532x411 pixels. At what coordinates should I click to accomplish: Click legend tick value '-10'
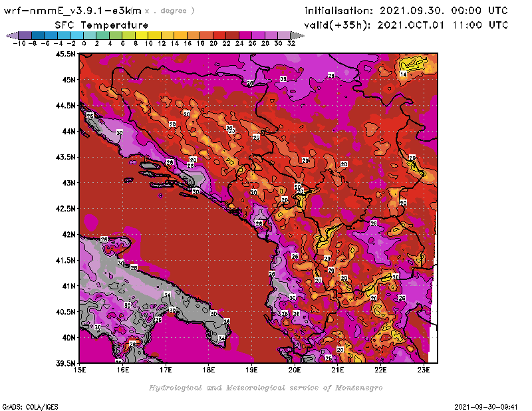pos(19,43)
